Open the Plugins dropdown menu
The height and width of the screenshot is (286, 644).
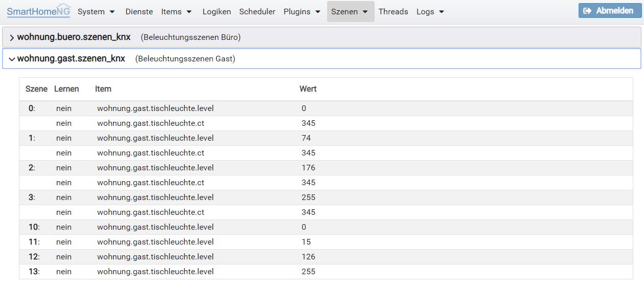(x=302, y=11)
